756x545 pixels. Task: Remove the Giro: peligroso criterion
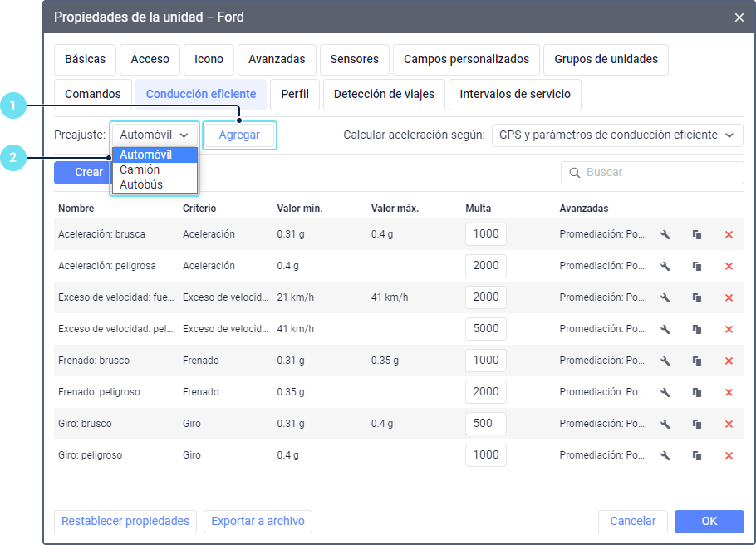tap(729, 455)
